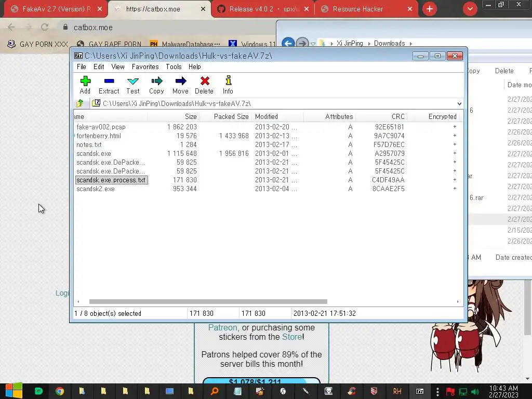Click the Move toolbar icon

tap(180, 85)
